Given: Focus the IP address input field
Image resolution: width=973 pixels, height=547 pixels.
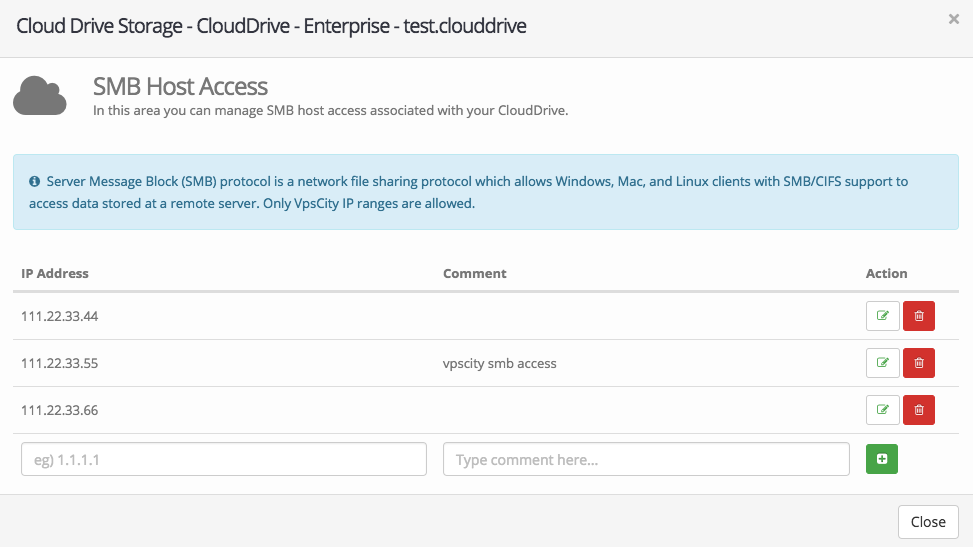Looking at the screenshot, I should coord(224,460).
